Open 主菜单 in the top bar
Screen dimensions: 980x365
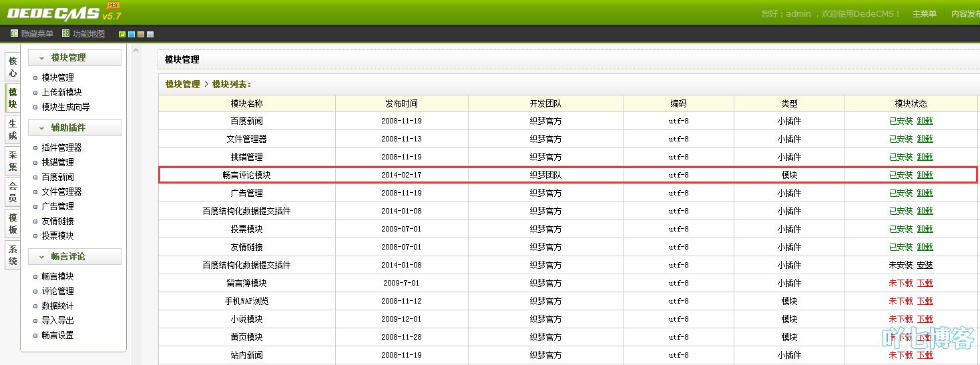(924, 13)
